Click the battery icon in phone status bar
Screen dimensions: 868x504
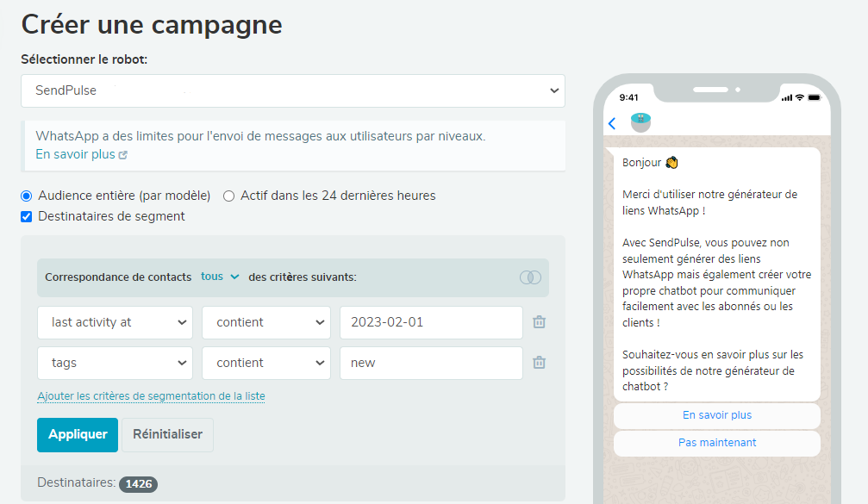814,96
